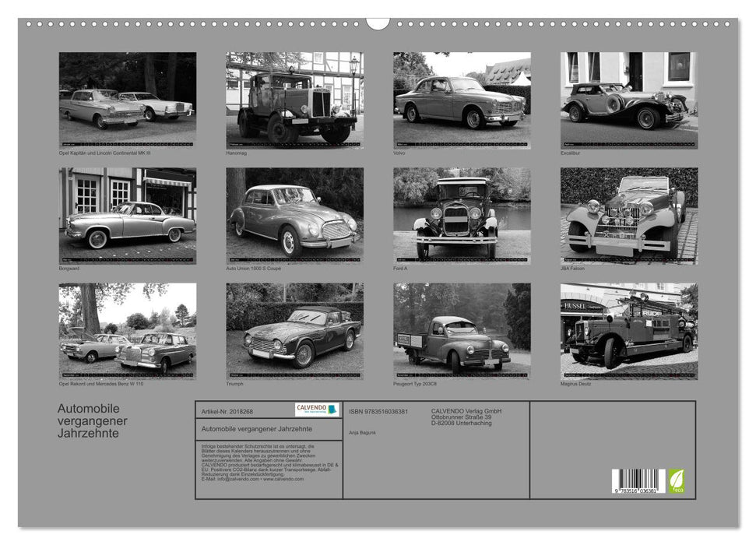Click the ISBN 9783516036381 text
This screenshot has height=545, width=756.
[x=378, y=412]
